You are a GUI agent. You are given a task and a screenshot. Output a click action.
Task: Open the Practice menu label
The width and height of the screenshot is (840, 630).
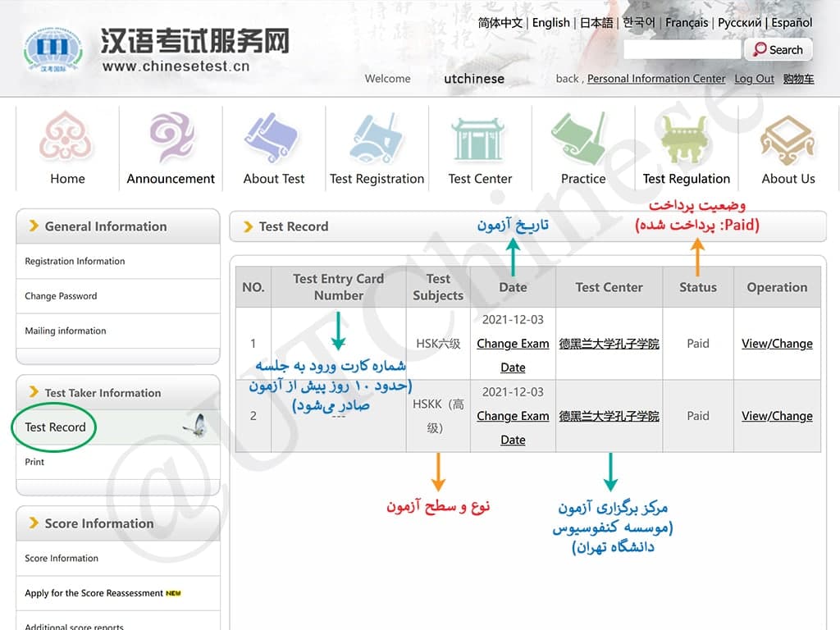tap(583, 178)
